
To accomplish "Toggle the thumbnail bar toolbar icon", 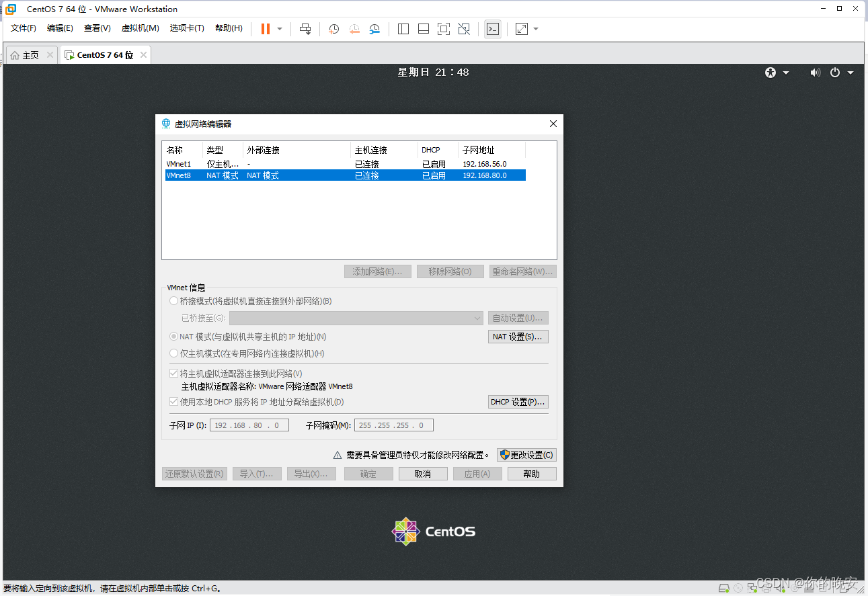I will click(424, 29).
